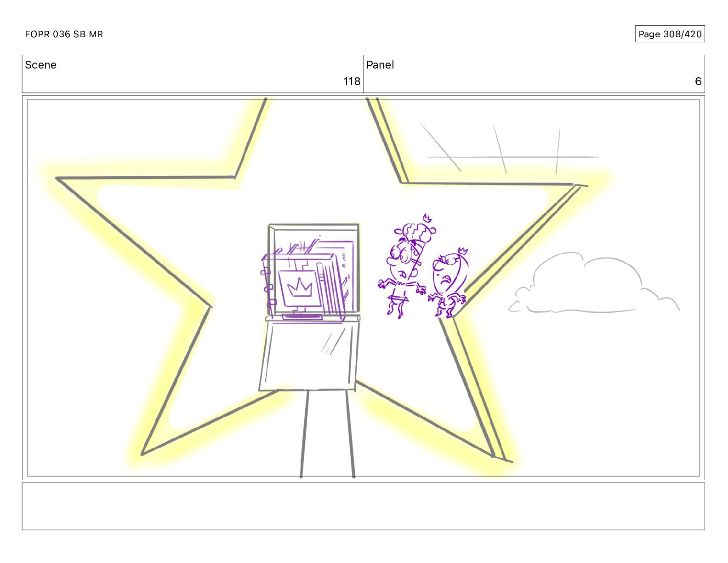Click the gray booth frame top edge
Screen dimensions: 728x563
pos(313,225)
